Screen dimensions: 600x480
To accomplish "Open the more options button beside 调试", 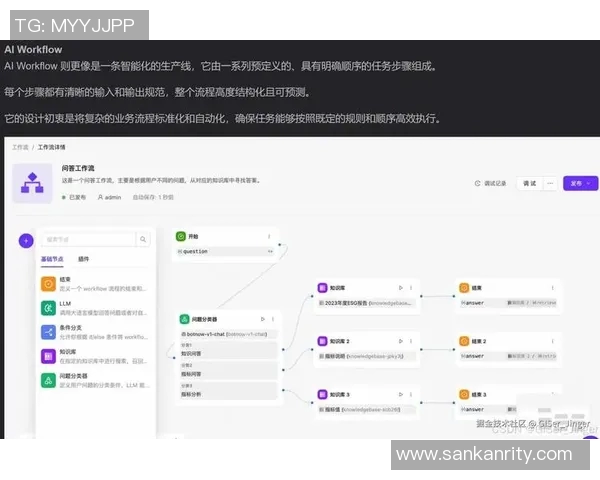I will coord(550,183).
